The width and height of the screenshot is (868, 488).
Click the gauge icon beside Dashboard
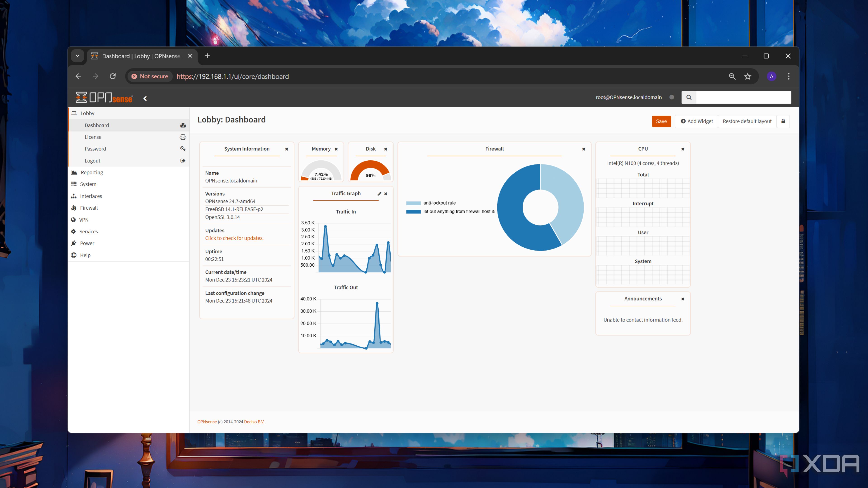tap(183, 125)
